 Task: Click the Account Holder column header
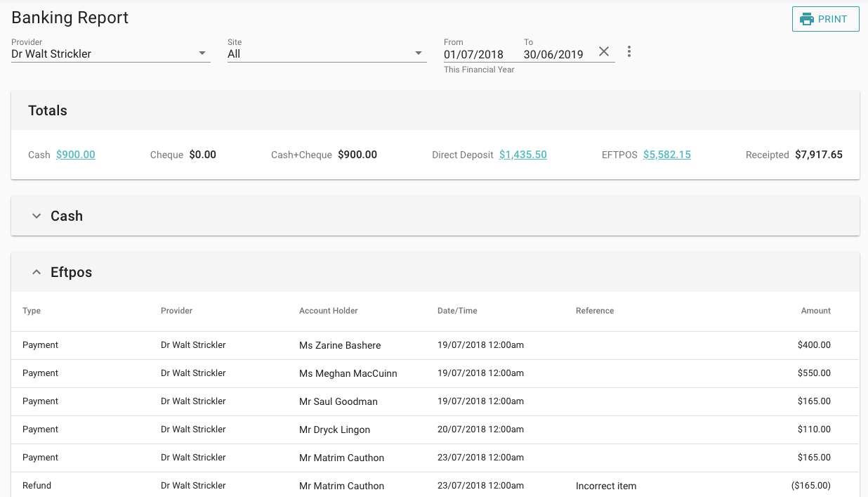(328, 311)
